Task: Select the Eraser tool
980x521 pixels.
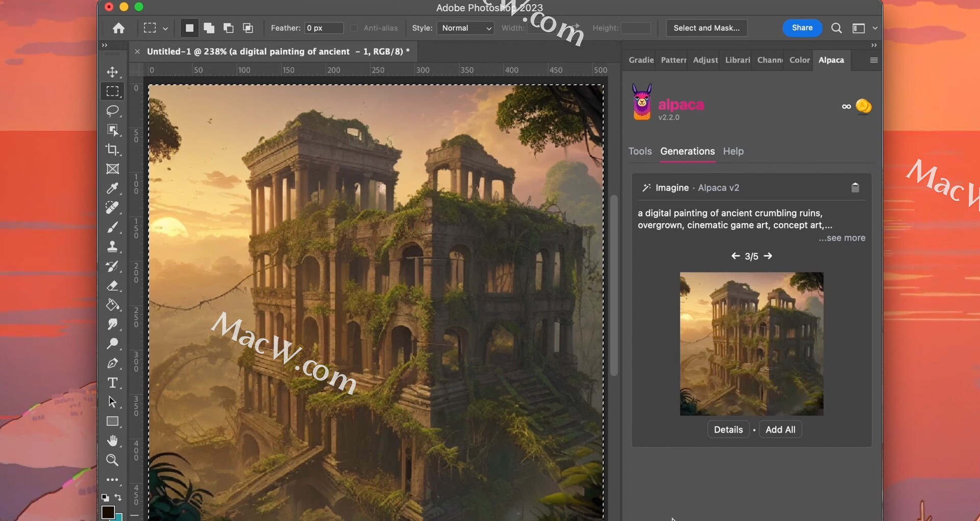Action: [x=112, y=286]
